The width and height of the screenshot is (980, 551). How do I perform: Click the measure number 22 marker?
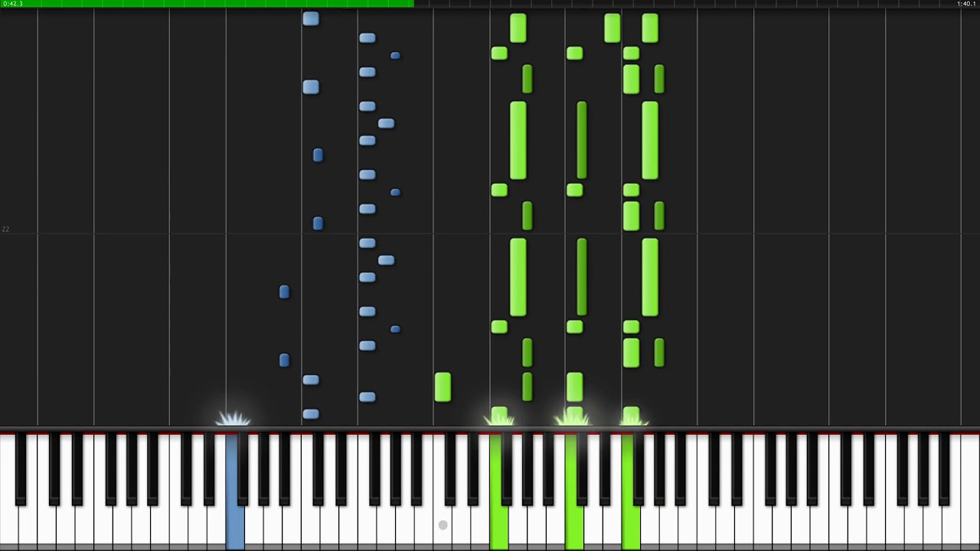click(5, 229)
